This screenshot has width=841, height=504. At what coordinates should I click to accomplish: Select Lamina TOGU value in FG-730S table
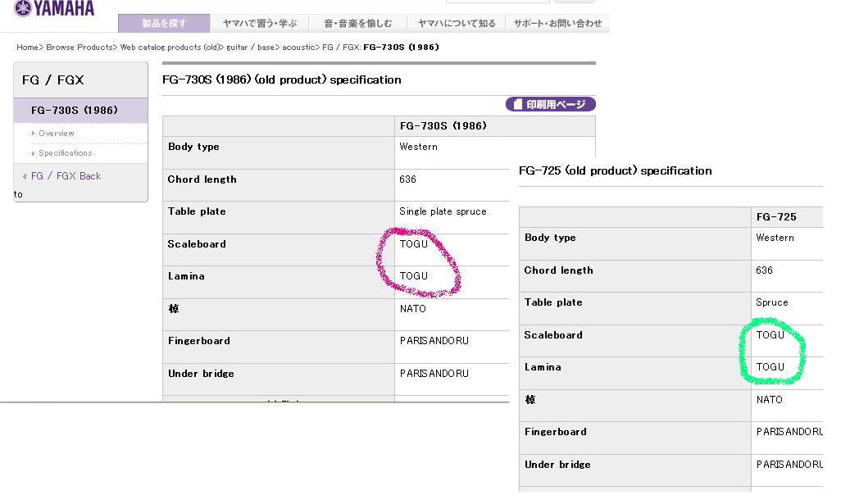(413, 276)
